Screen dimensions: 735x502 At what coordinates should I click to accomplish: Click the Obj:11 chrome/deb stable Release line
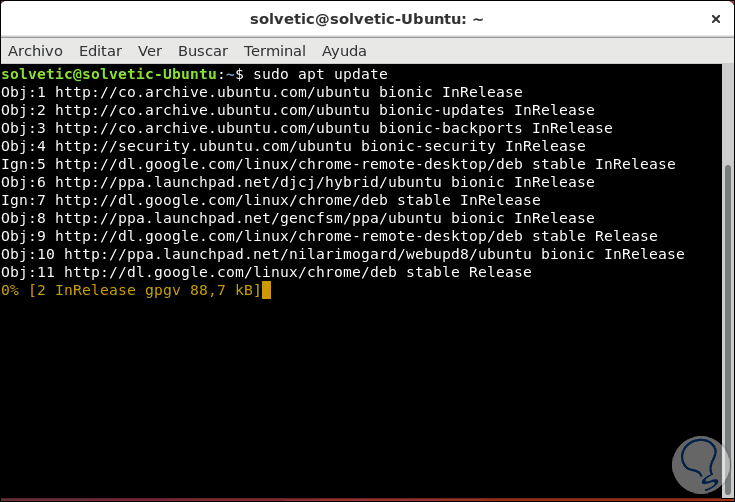pos(266,272)
